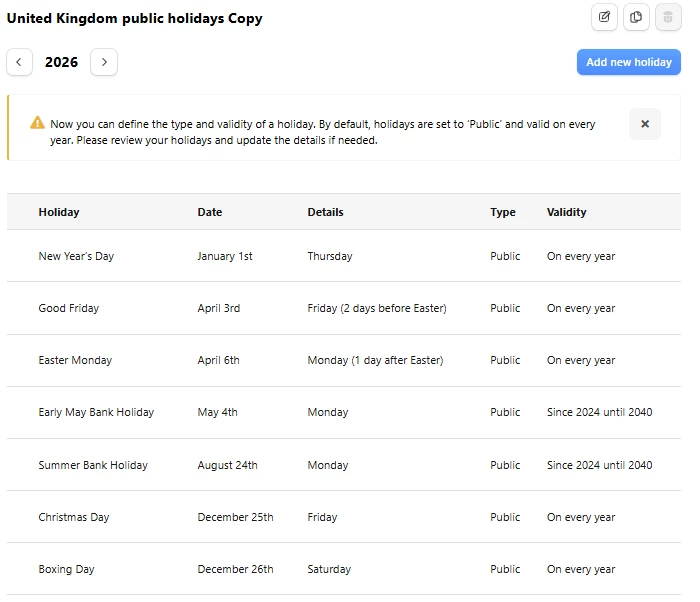
Task: Click the December 25th date cell
Action: click(235, 517)
